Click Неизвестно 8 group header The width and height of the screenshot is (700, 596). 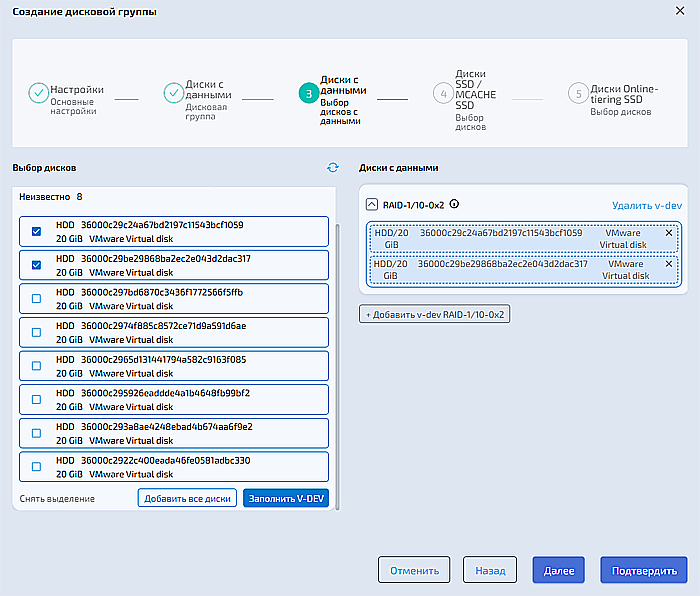(x=50, y=197)
